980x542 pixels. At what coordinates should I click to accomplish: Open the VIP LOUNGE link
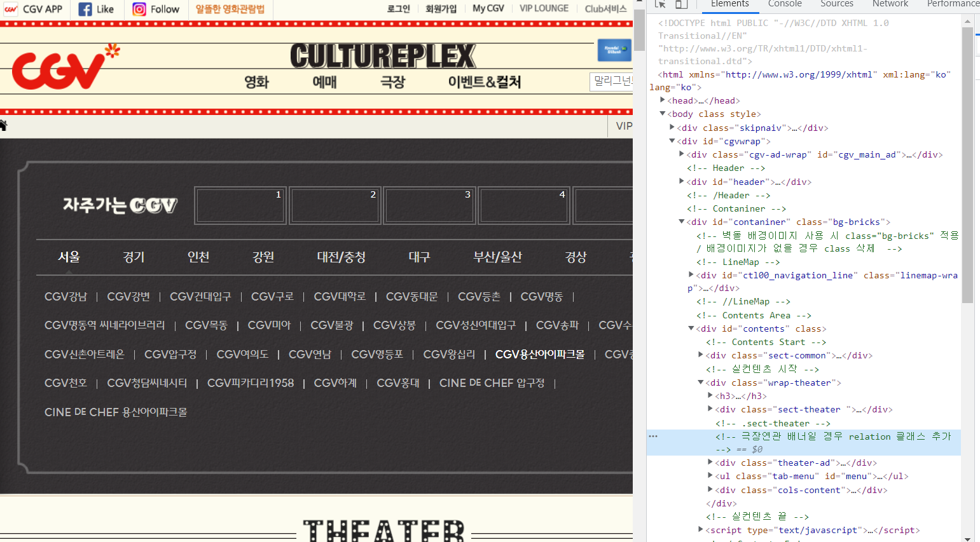pyautogui.click(x=544, y=8)
